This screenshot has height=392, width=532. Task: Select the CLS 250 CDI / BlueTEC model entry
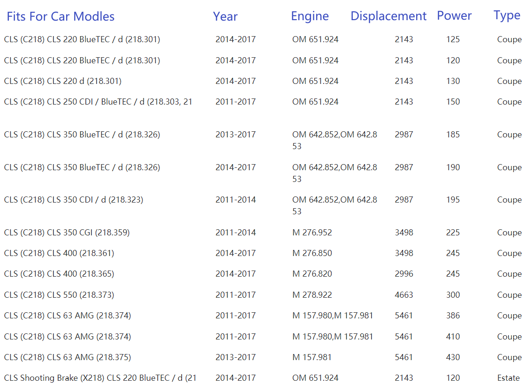click(98, 102)
